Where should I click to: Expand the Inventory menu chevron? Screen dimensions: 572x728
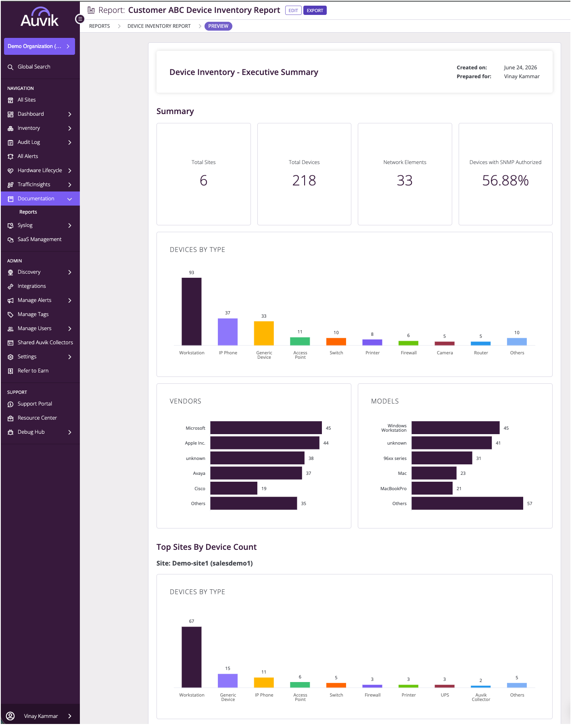tap(70, 128)
